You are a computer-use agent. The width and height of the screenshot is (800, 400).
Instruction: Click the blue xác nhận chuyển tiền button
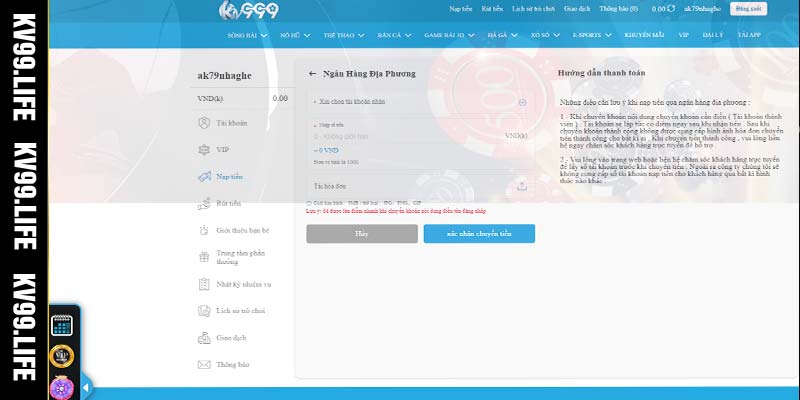(479, 233)
